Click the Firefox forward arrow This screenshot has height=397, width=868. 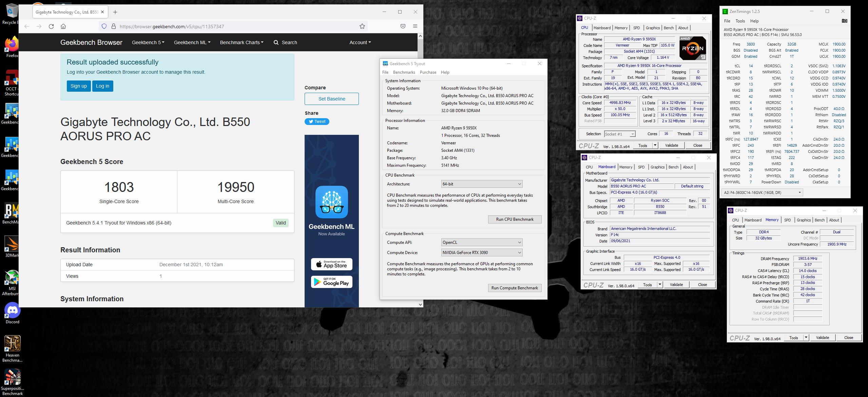(x=39, y=26)
